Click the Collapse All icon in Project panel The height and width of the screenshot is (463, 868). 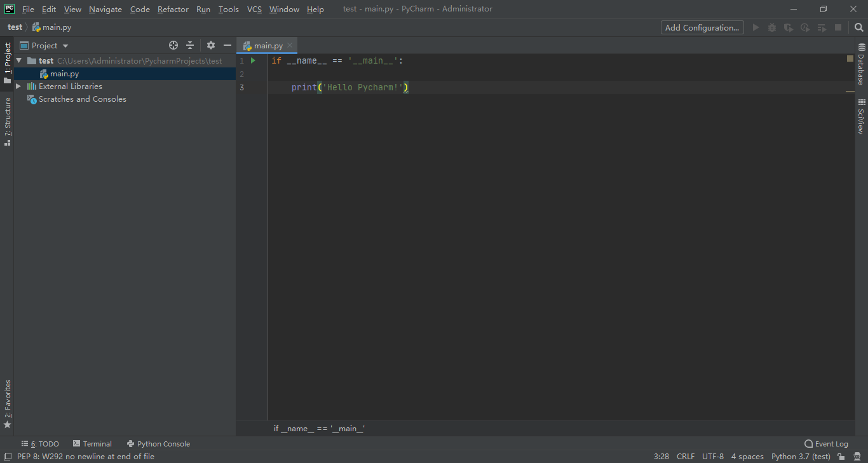(190, 45)
